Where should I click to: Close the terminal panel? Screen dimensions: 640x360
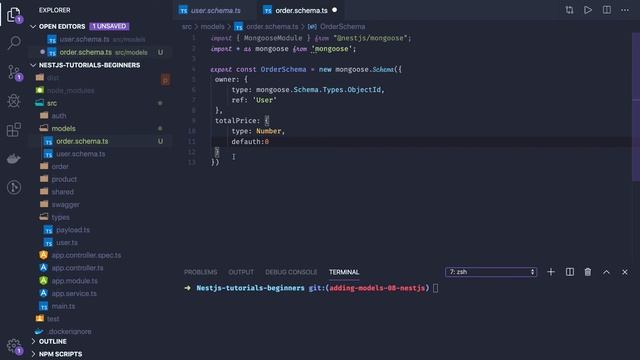624,272
